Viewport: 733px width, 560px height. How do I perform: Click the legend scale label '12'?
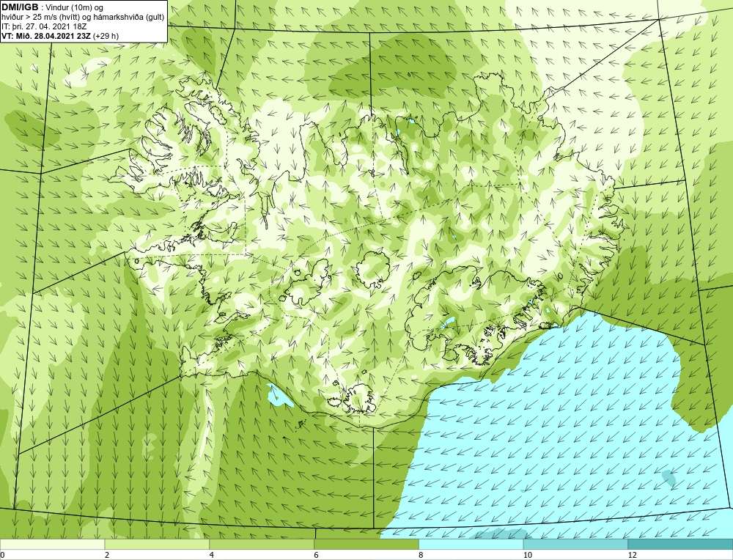(633, 555)
